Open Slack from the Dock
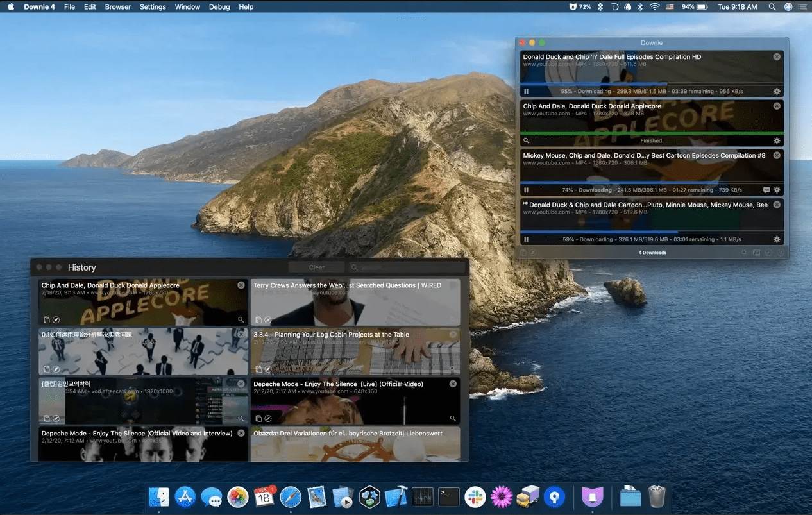This screenshot has width=812, height=515. pos(475,496)
